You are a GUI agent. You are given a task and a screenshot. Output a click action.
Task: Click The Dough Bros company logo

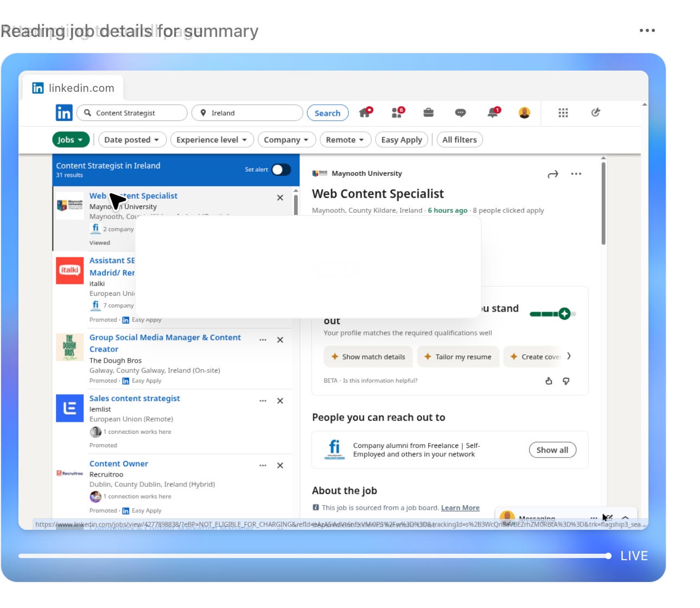click(70, 347)
